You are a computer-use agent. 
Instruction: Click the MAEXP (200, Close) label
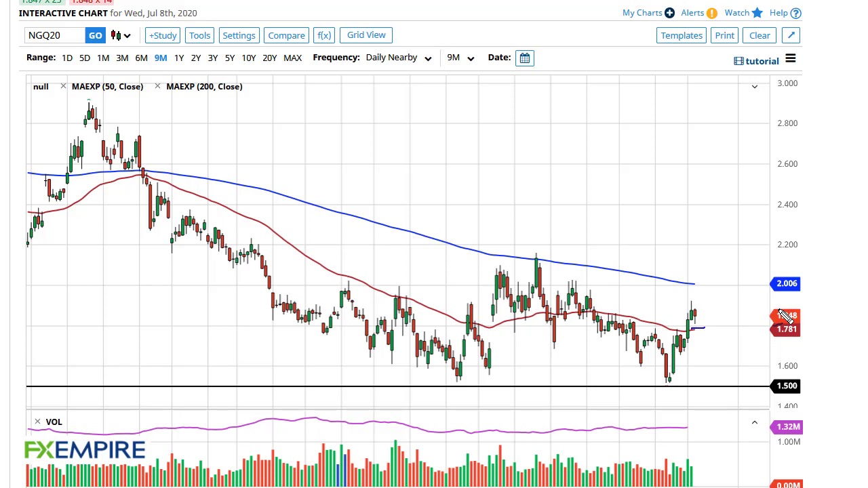pyautogui.click(x=204, y=86)
